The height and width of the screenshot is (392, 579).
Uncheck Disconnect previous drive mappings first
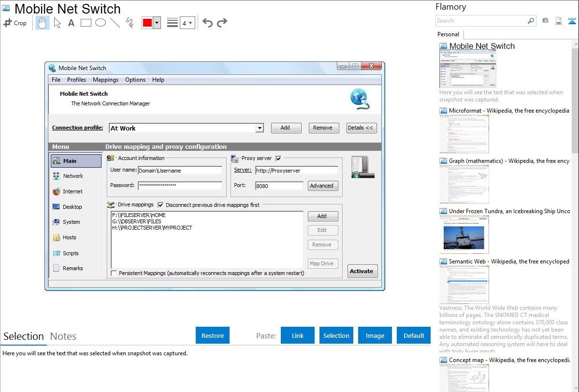pyautogui.click(x=160, y=204)
